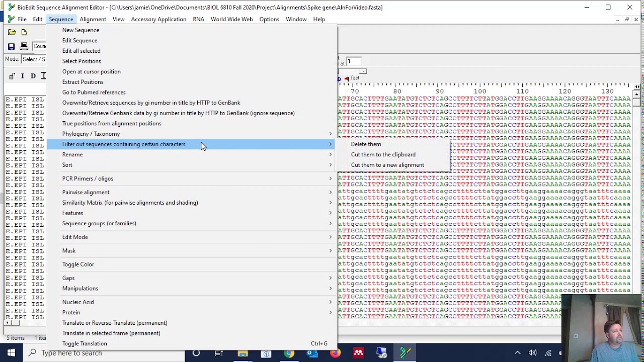The image size is (644, 362).
Task: Expand Similarity Matrix submenu
Action: point(192,203)
